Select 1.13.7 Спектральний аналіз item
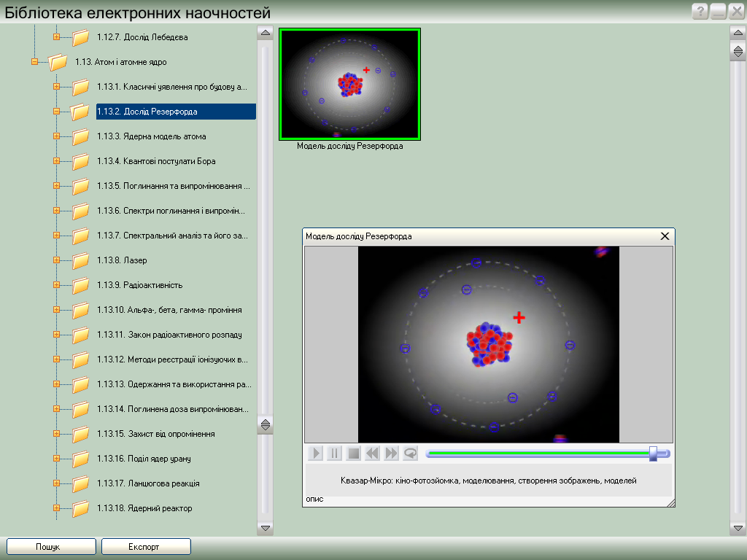The height and width of the screenshot is (560, 747). [172, 236]
